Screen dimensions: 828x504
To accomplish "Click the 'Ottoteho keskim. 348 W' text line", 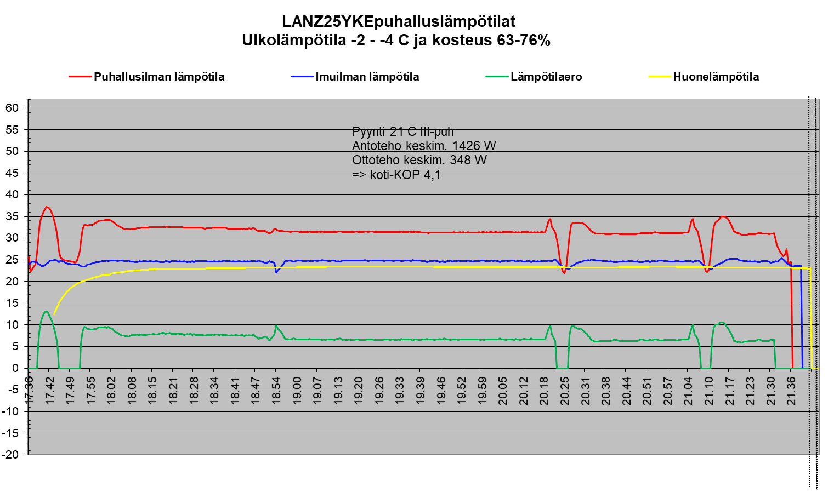I will point(419,161).
